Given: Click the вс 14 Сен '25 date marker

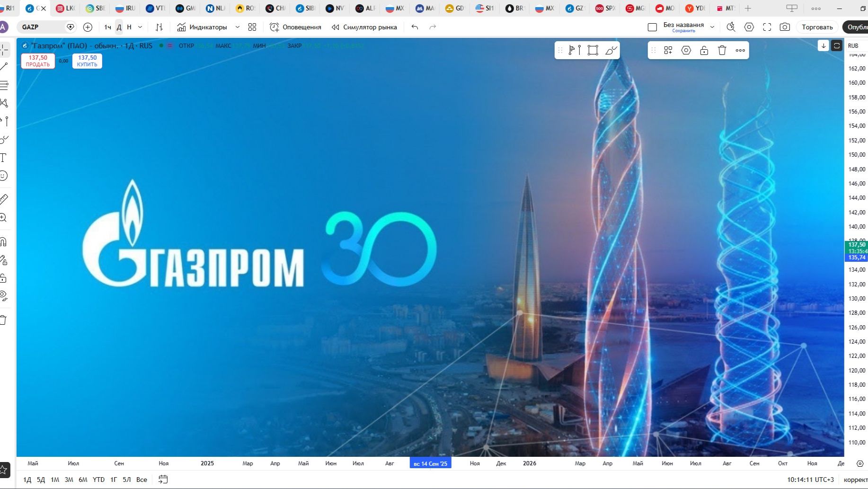Looking at the screenshot, I should point(430,463).
